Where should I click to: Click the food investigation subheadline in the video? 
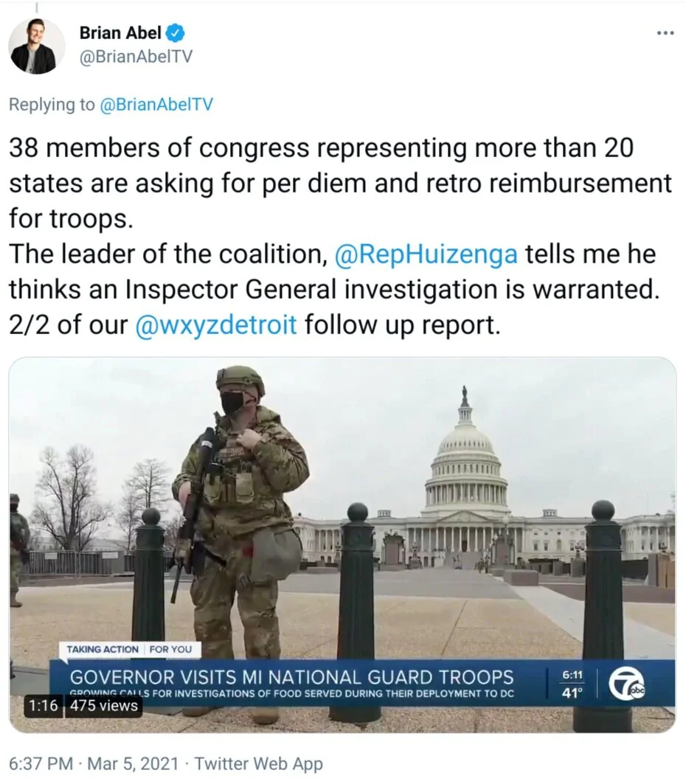point(291,693)
